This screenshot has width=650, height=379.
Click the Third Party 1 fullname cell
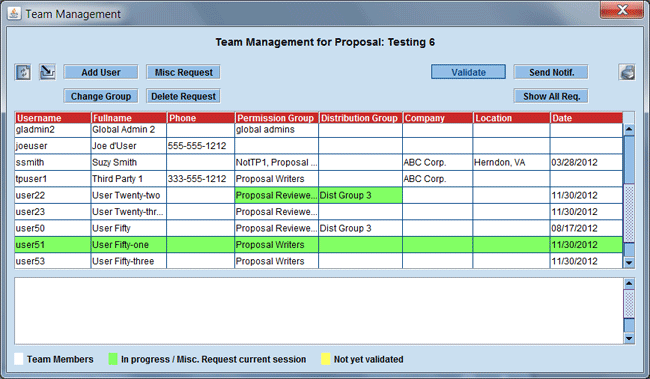[129, 179]
